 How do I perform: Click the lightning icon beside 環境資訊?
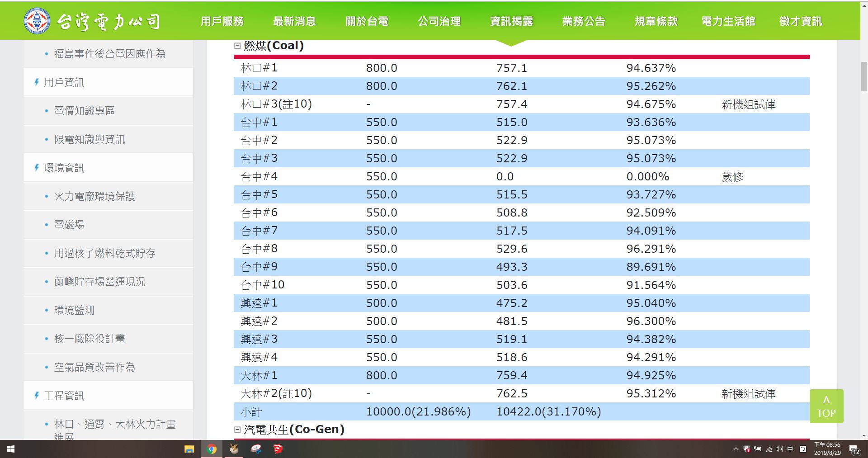(37, 167)
